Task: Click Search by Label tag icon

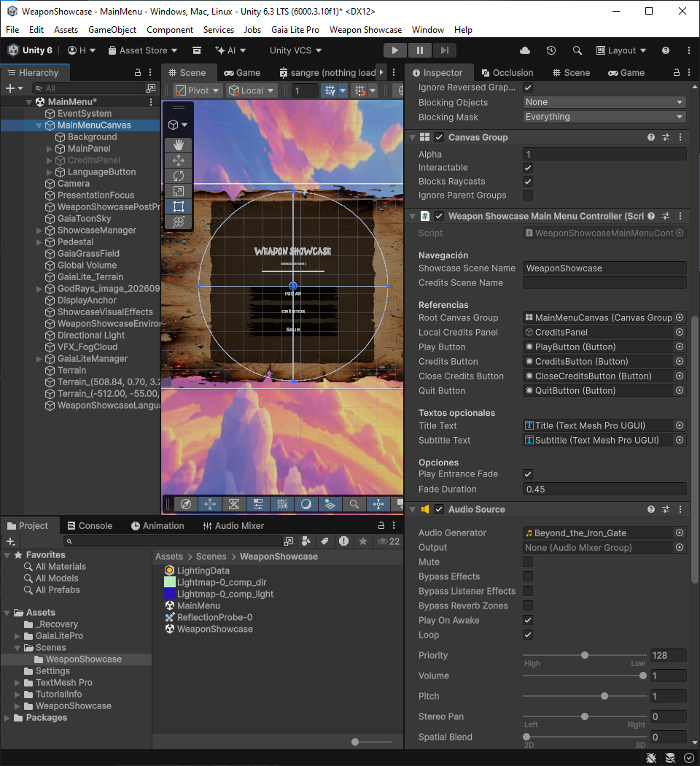Action: (324, 541)
